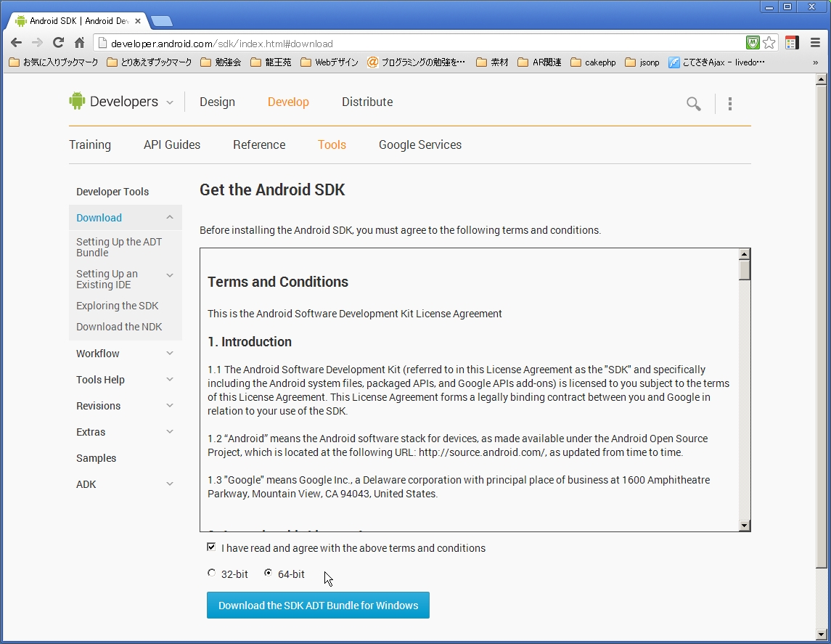Expand the Workflow section chevron
Screen dimensions: 831x644
(x=170, y=353)
